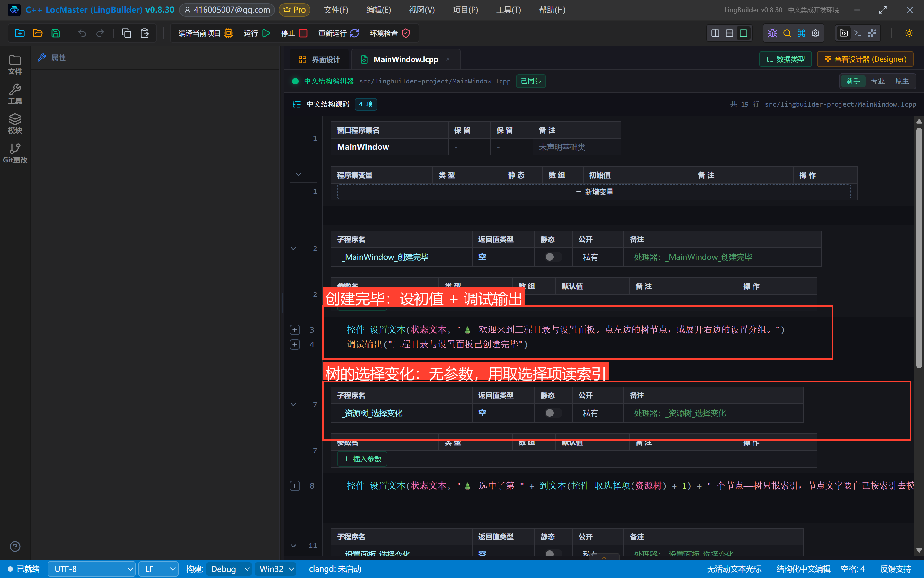Screen dimensions: 924x578
Task: Undo the last edit
Action: pos(82,33)
